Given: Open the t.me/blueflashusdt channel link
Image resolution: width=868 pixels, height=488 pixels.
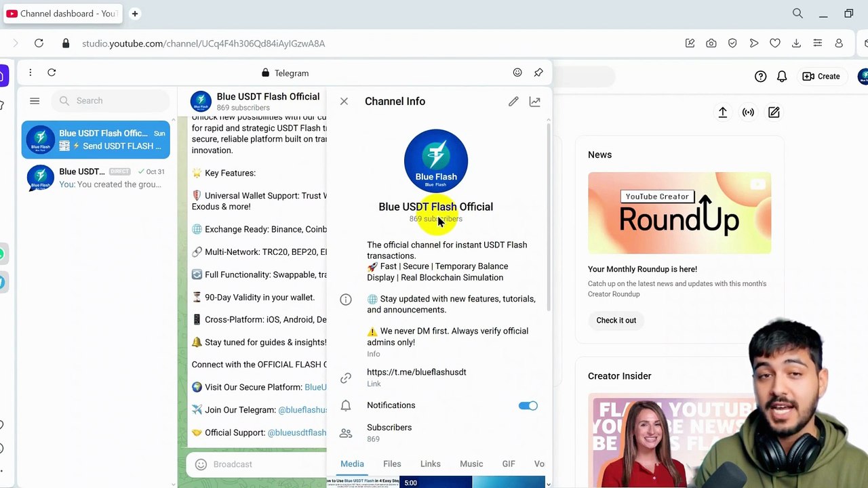Looking at the screenshot, I should click(416, 372).
